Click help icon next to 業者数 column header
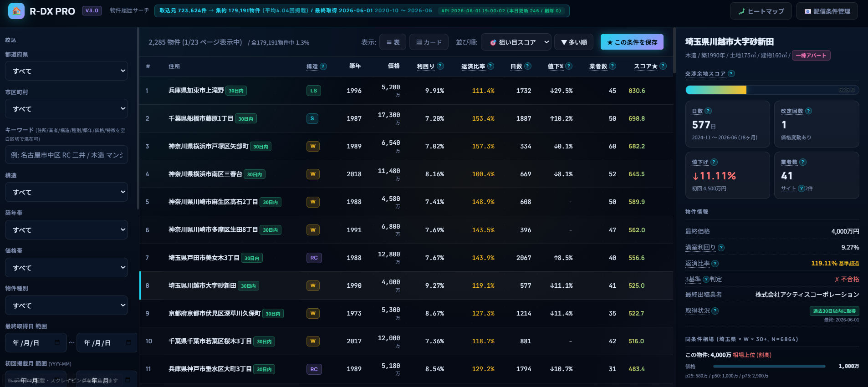Viewport: 868px width, 387px height. (613, 66)
